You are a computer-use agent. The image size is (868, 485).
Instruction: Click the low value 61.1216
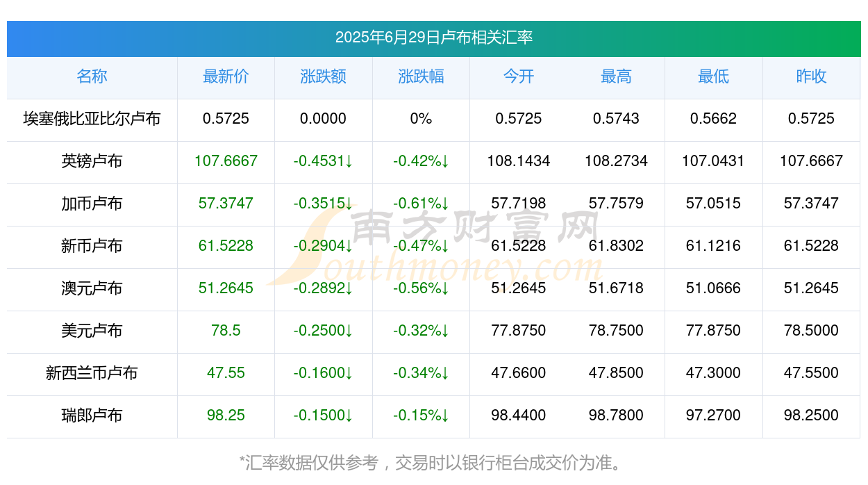(x=714, y=246)
